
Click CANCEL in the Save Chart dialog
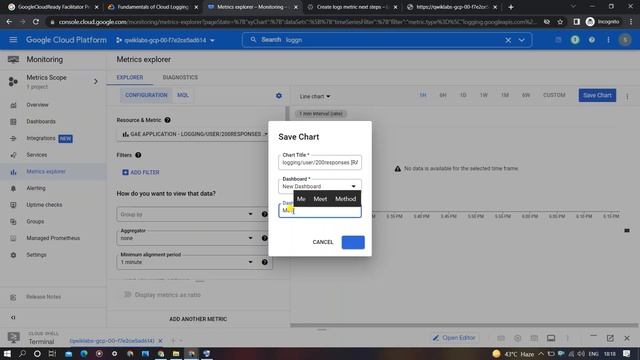point(323,242)
